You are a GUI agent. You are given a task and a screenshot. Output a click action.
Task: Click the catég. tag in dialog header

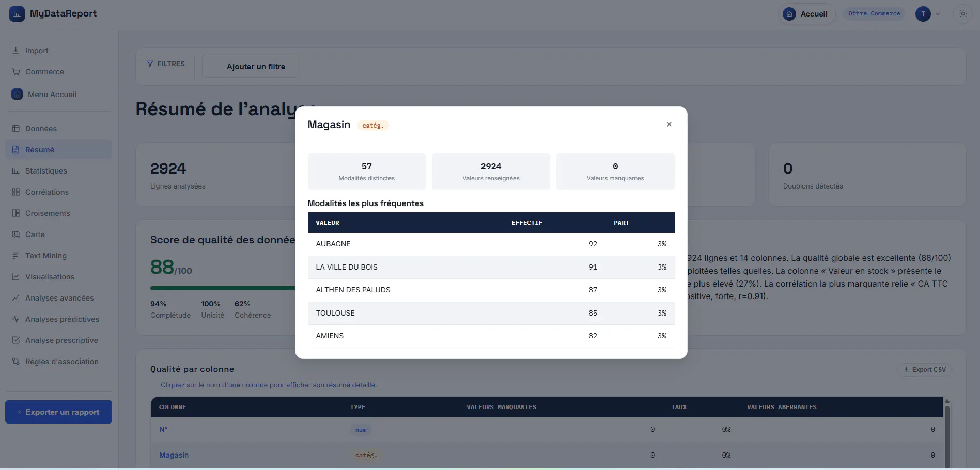pyautogui.click(x=373, y=126)
